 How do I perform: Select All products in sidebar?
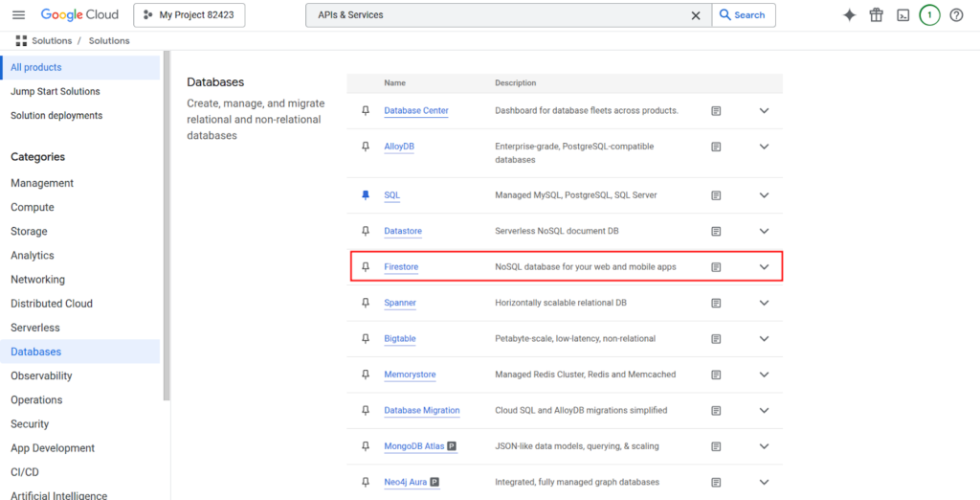coord(80,68)
